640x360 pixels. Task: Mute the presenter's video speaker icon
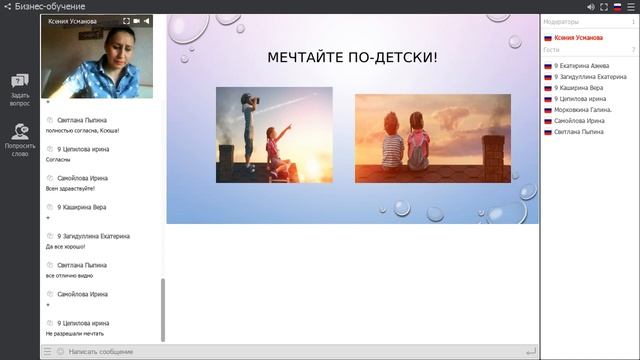(146, 21)
